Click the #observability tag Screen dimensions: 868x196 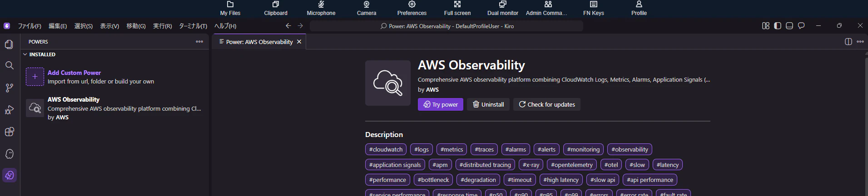pos(630,149)
